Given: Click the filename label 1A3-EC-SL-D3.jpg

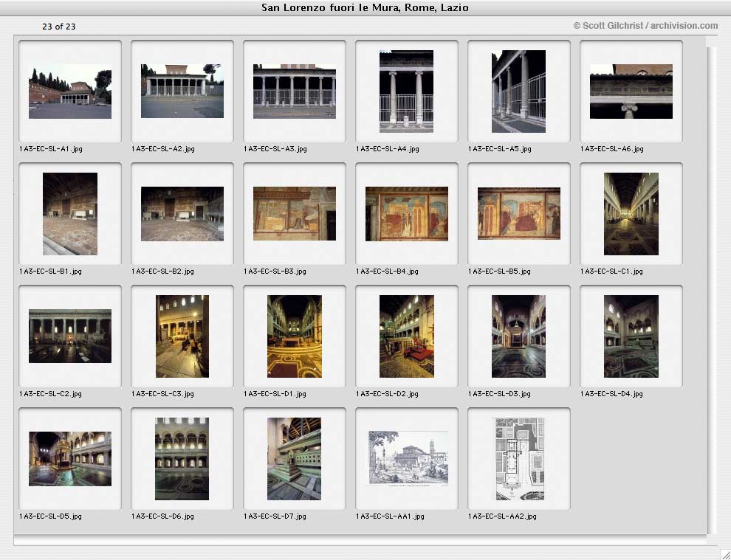Looking at the screenshot, I should point(499,394).
